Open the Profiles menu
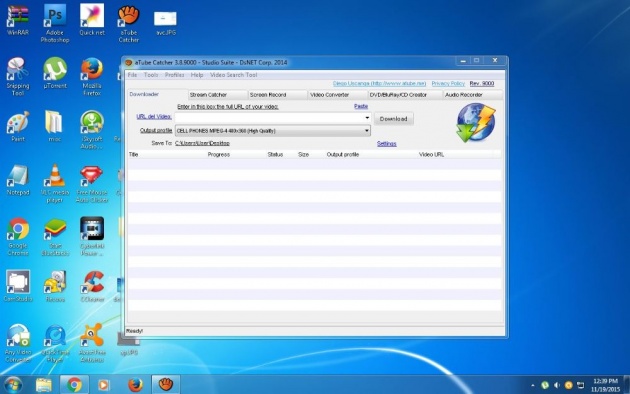 (174, 75)
